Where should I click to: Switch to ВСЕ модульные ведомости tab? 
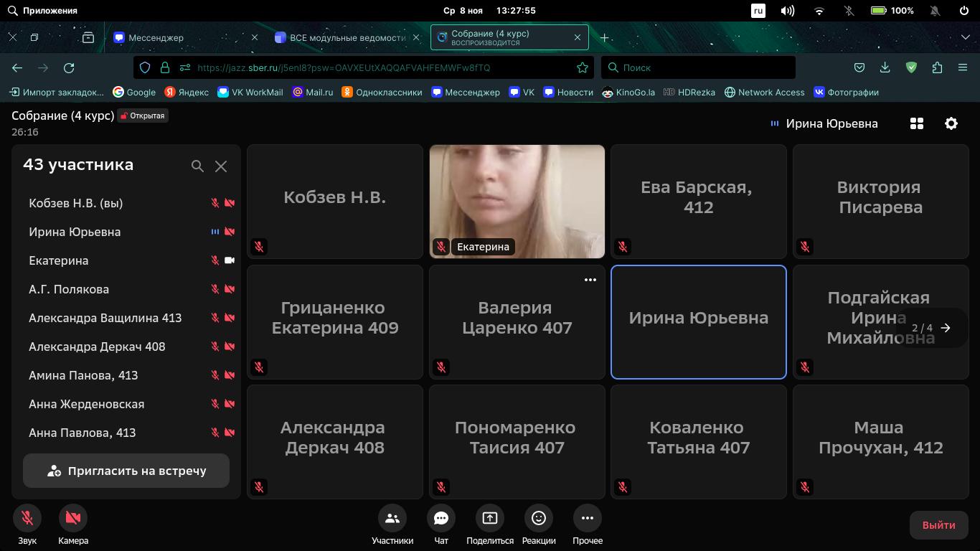347,37
